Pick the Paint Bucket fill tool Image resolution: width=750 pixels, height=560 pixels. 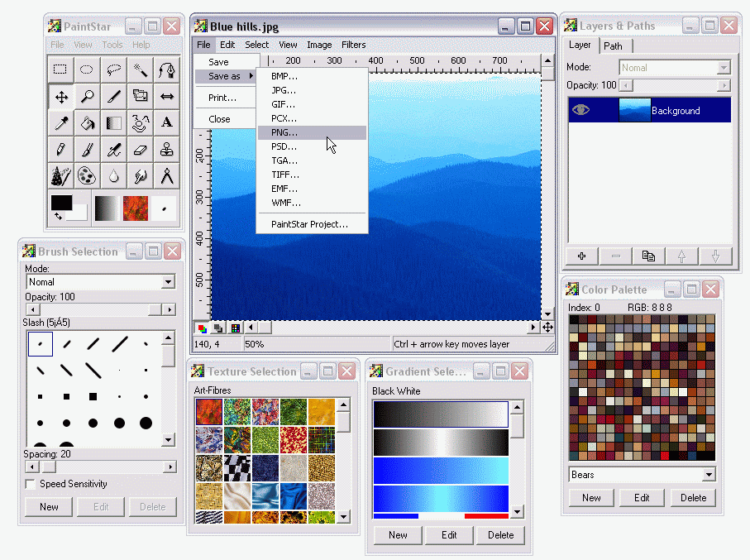(86, 122)
